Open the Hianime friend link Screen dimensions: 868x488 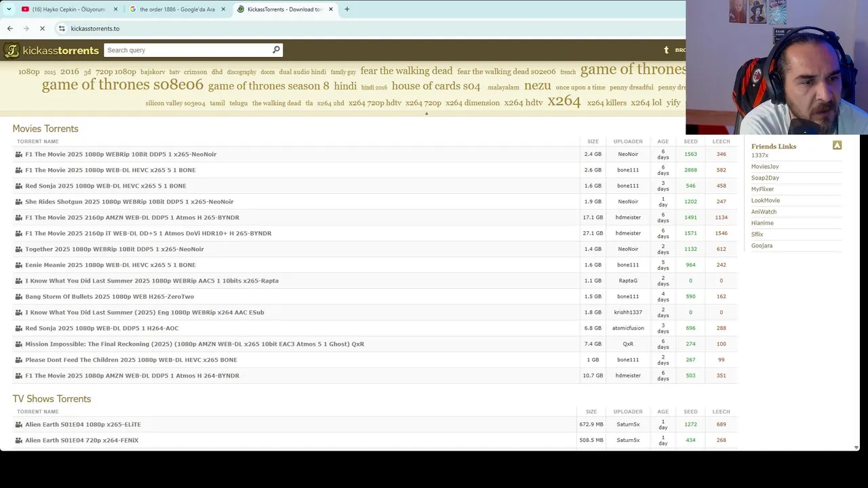pyautogui.click(x=762, y=223)
